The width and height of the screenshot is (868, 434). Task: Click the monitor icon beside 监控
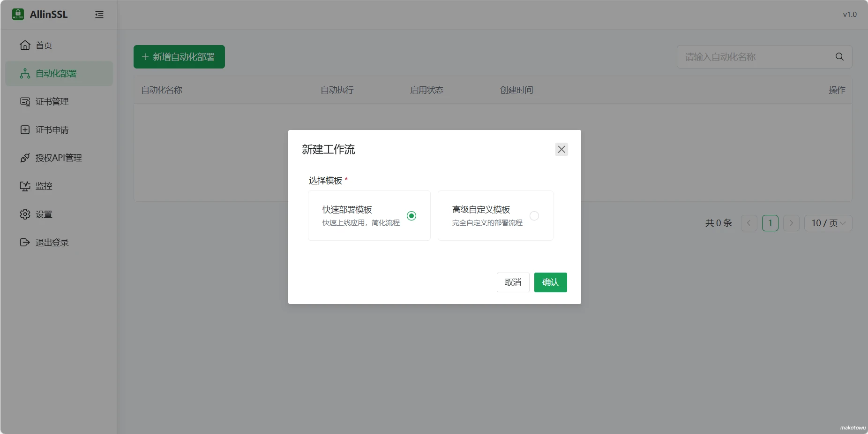(25, 186)
